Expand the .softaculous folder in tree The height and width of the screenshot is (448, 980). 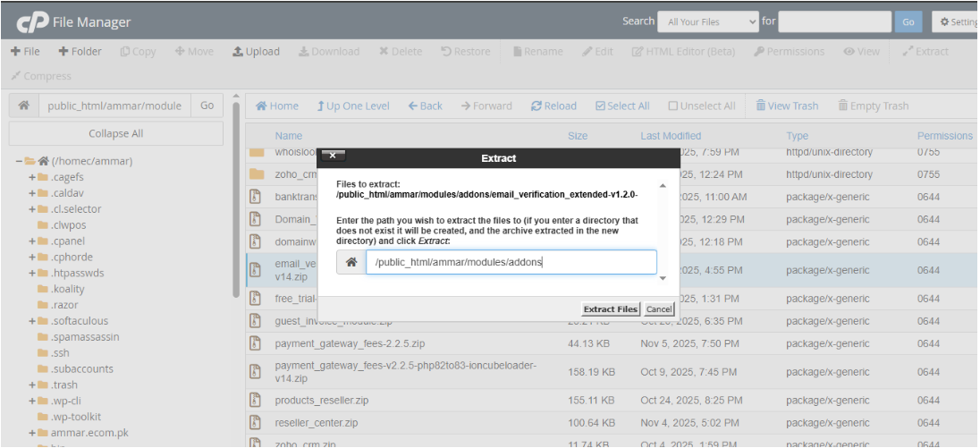point(32,321)
